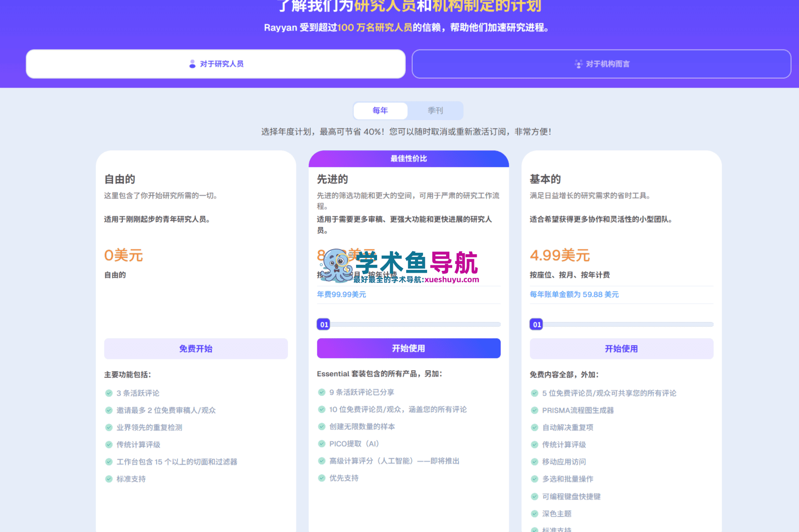Click the check mark beside 深色主题
Viewport: 799px width, 532px height.
[535, 514]
